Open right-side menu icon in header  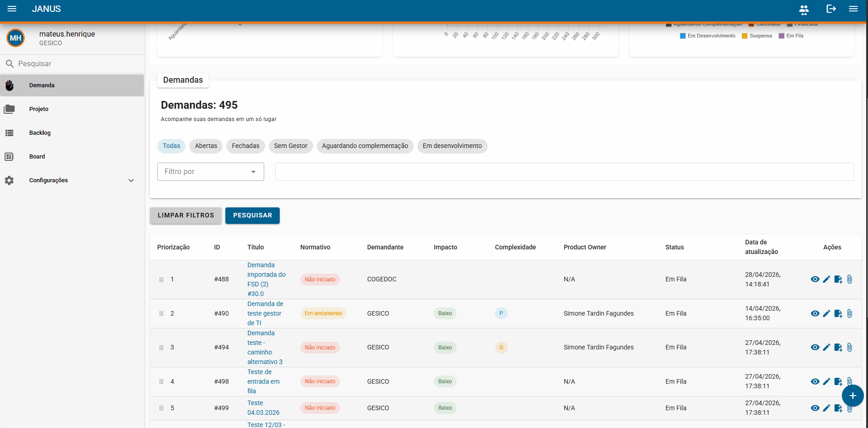point(853,9)
